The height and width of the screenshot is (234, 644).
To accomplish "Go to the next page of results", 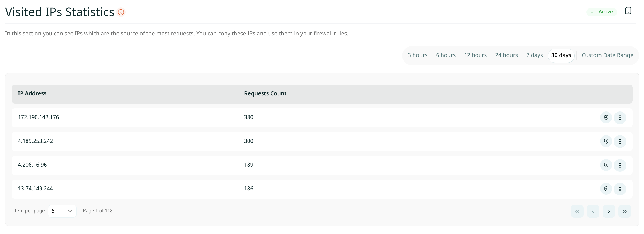I will point(609,211).
